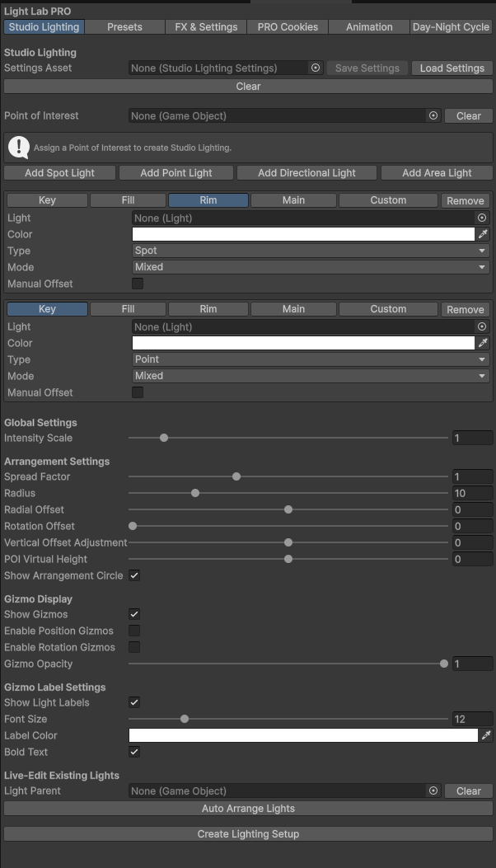The image size is (496, 868).
Task: Open the Type dropdown showing Spot
Action: (311, 251)
